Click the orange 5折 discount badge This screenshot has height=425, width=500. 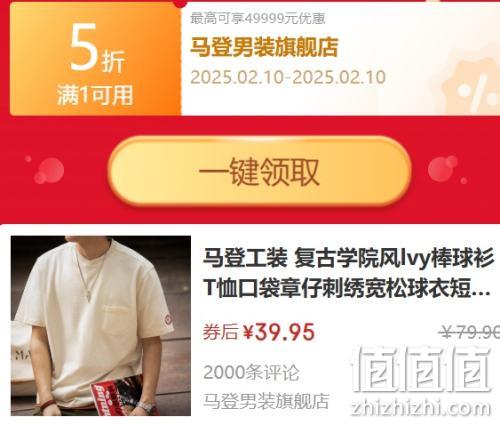coord(96,59)
